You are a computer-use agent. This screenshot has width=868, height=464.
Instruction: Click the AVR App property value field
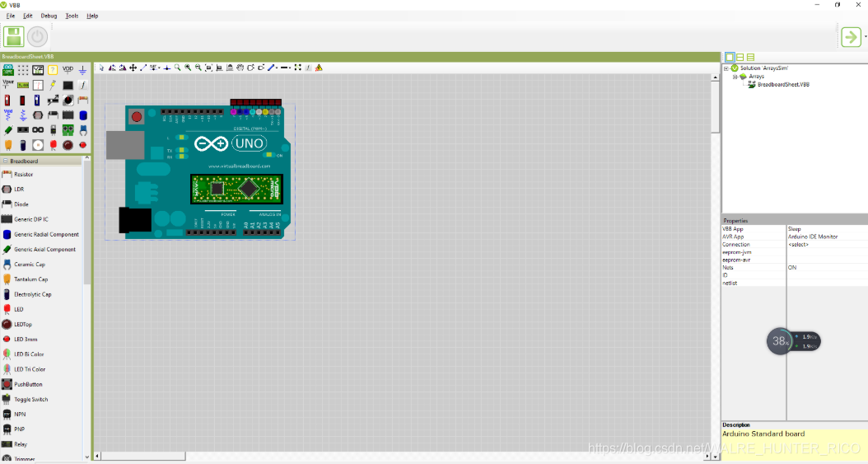click(x=827, y=237)
